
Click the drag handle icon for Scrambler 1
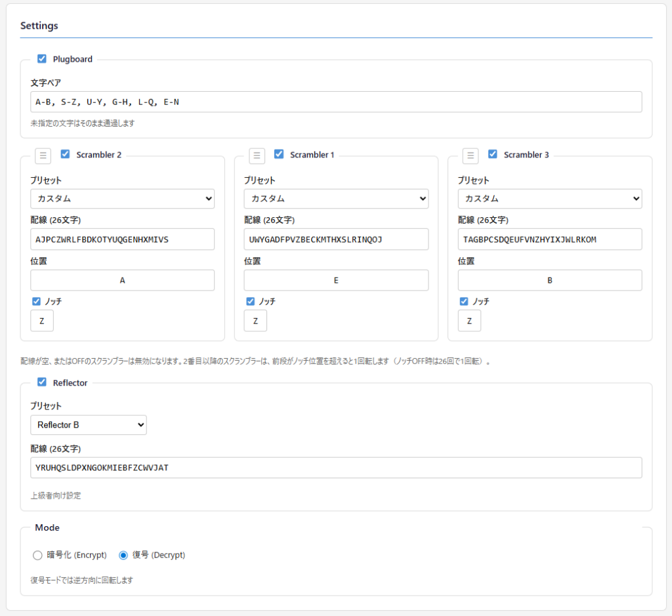pos(257,155)
